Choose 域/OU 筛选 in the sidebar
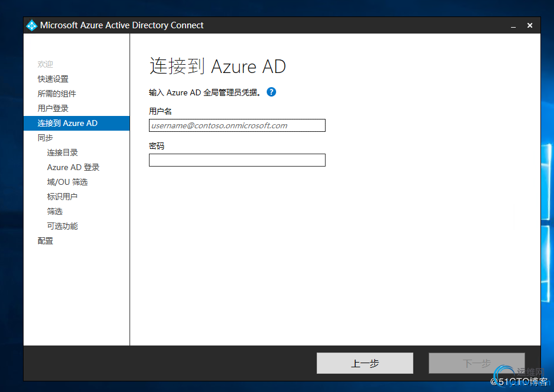This screenshot has width=554, height=392. tap(67, 182)
